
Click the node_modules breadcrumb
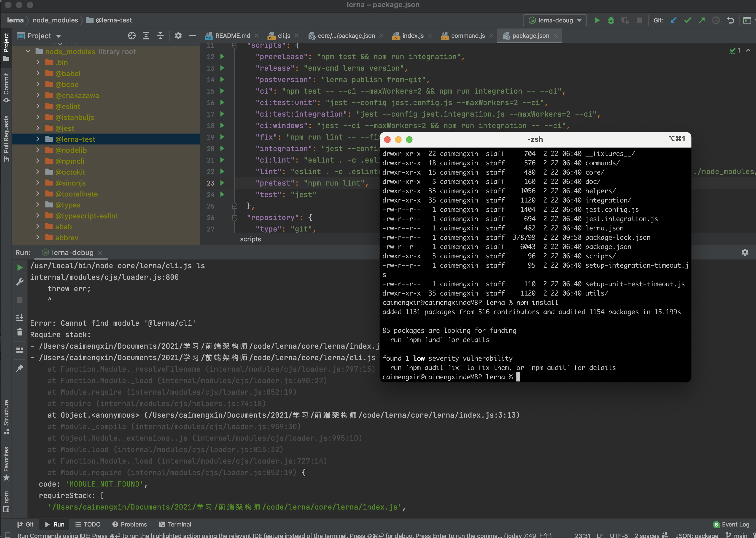(55, 20)
